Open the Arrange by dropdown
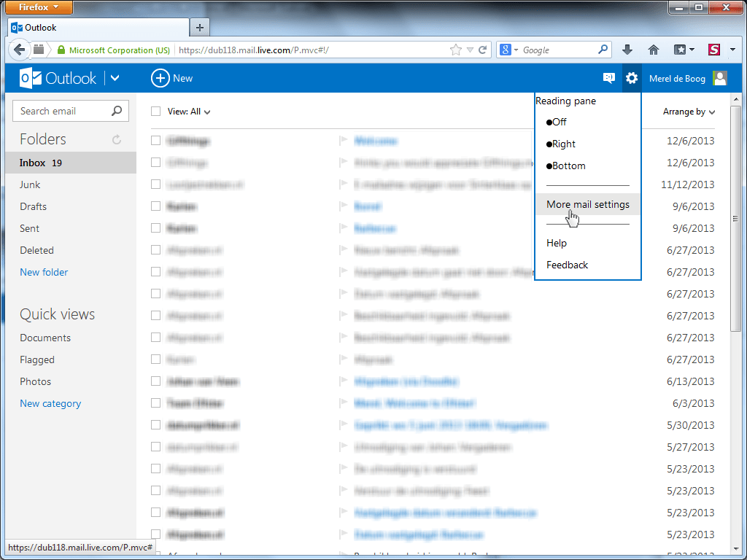The width and height of the screenshot is (747, 560). tap(684, 112)
